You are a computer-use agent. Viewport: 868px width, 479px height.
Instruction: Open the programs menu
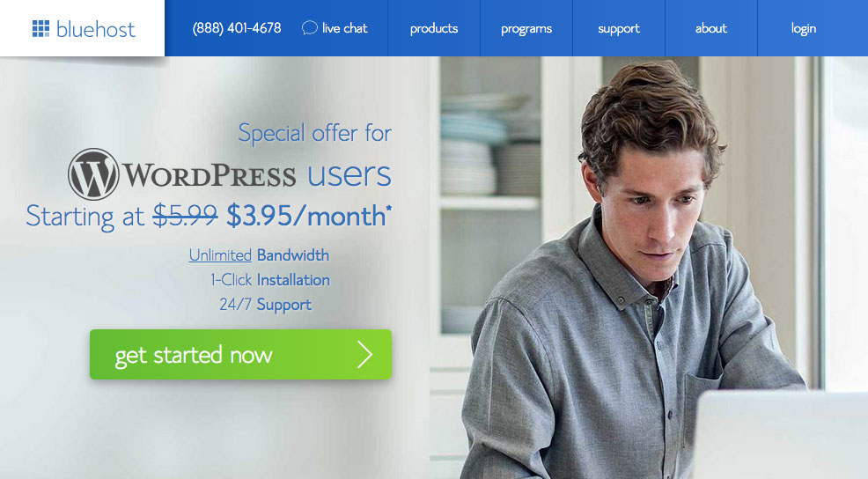click(526, 28)
